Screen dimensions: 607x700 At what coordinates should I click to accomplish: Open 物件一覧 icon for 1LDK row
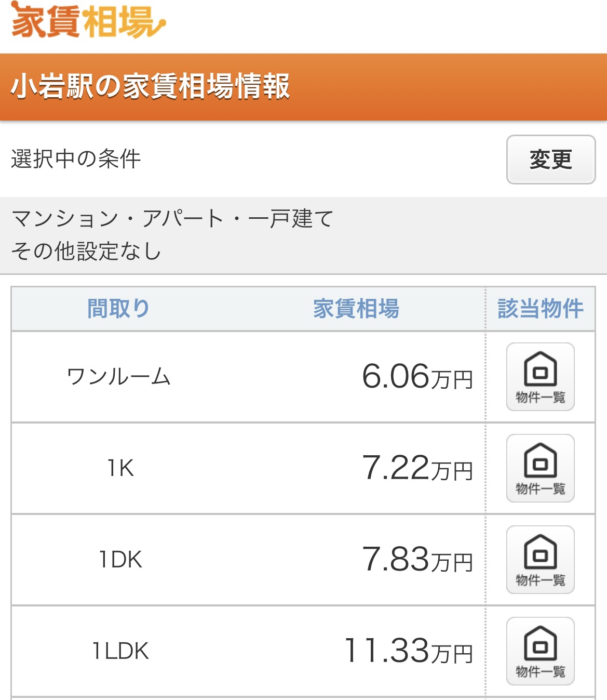coord(540,651)
